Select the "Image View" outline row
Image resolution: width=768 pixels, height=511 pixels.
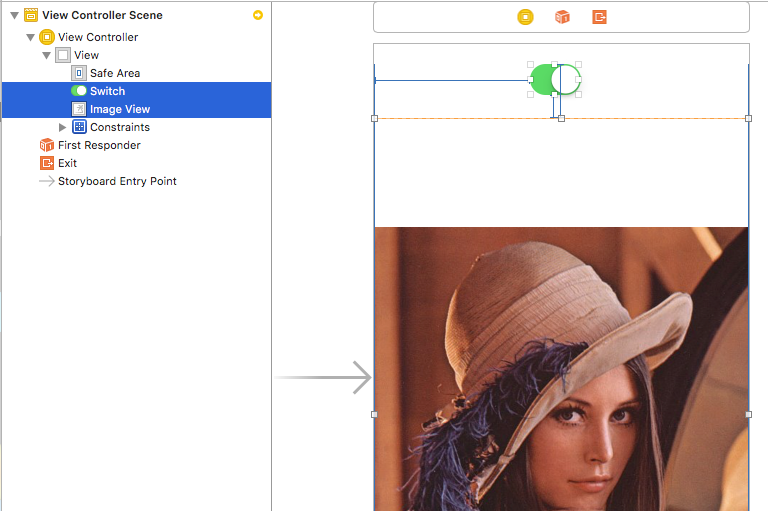(x=137, y=109)
